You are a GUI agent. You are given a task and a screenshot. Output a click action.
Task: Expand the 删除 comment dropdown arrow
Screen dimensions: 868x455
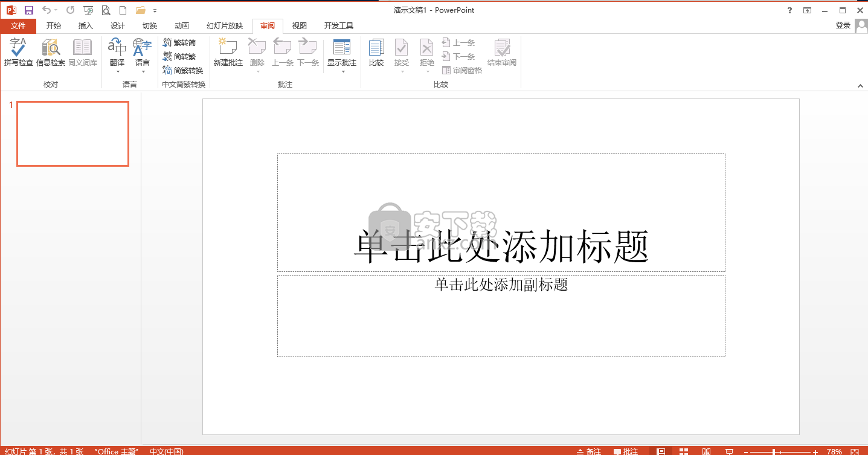[x=257, y=71]
